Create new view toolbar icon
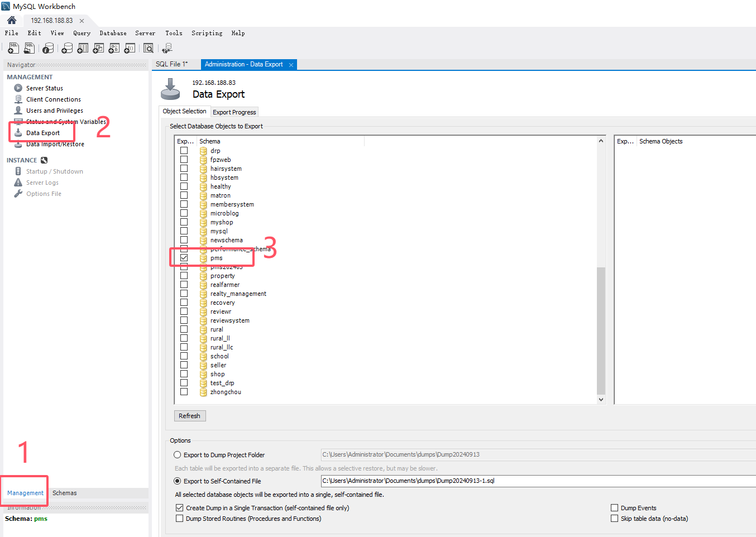Viewport: 756px width, 537px height. click(x=98, y=49)
